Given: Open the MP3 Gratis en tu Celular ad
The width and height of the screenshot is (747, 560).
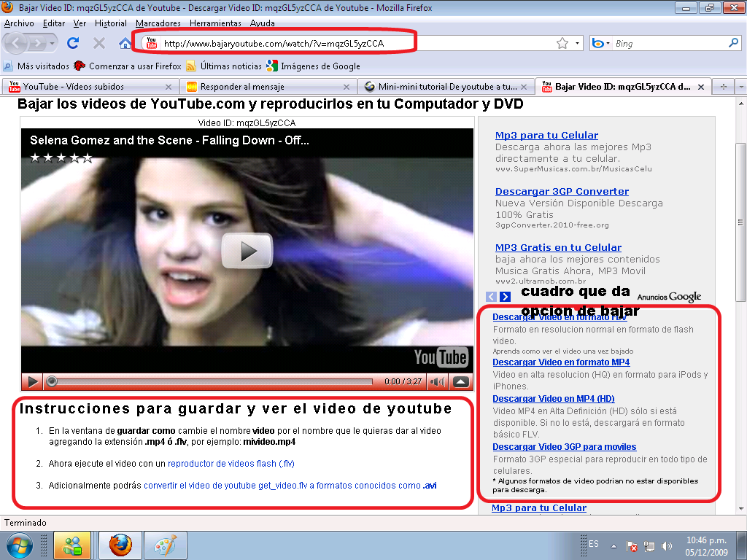Looking at the screenshot, I should (558, 248).
